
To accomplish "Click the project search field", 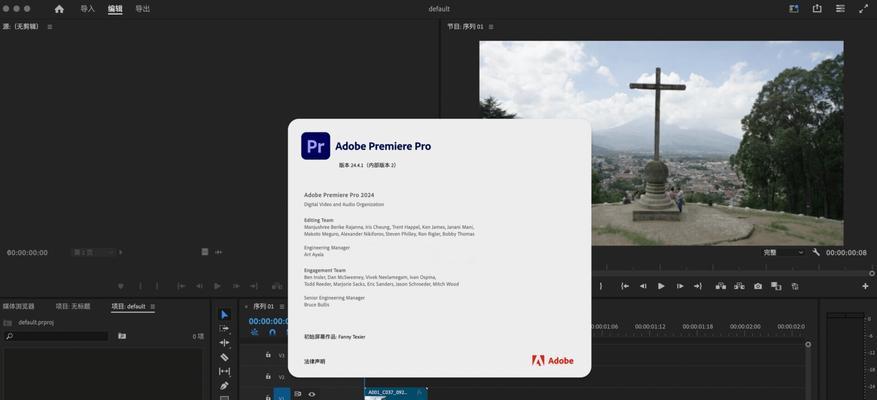I will pos(56,336).
